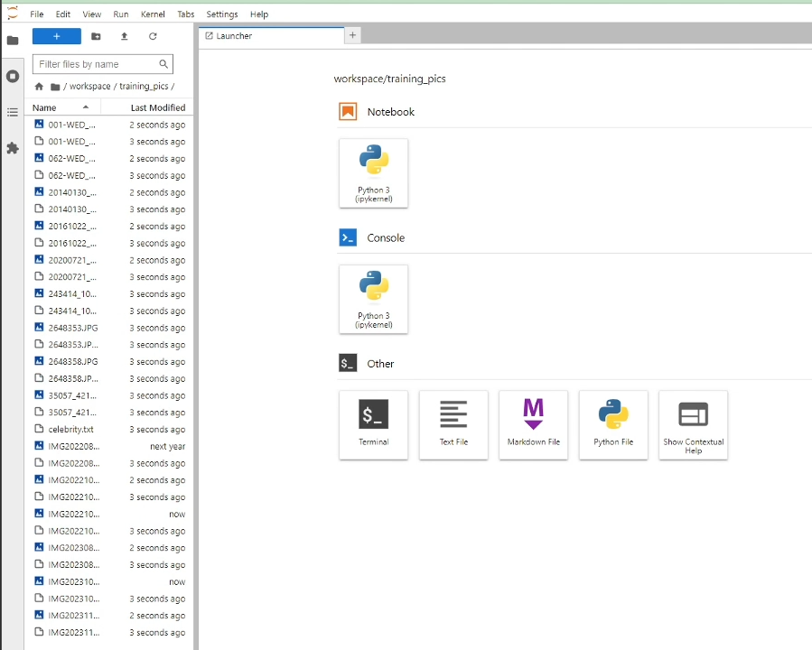The height and width of the screenshot is (650, 812).
Task: Navigate to workspace in breadcrumb path
Action: point(89,87)
